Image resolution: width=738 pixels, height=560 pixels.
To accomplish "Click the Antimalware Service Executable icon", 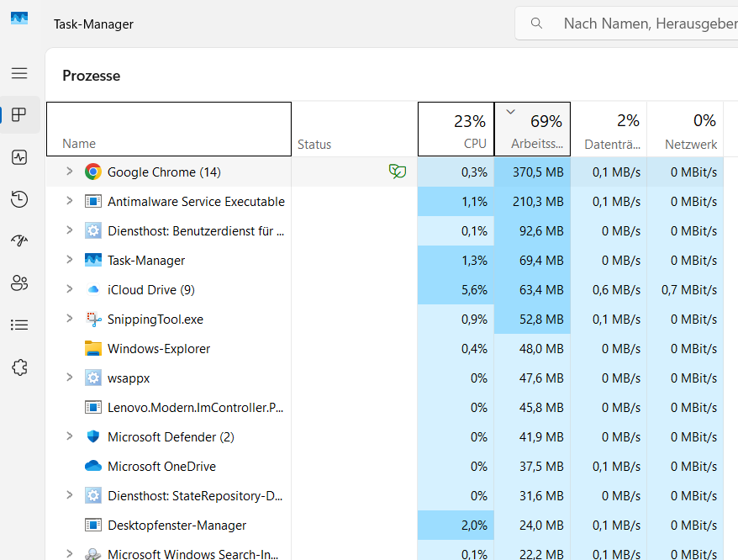I will (x=93, y=202).
